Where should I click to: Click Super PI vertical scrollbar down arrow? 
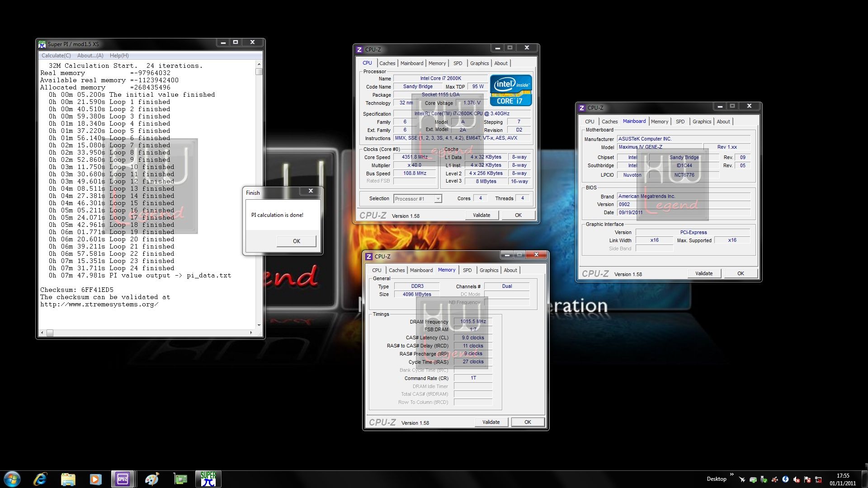point(259,325)
